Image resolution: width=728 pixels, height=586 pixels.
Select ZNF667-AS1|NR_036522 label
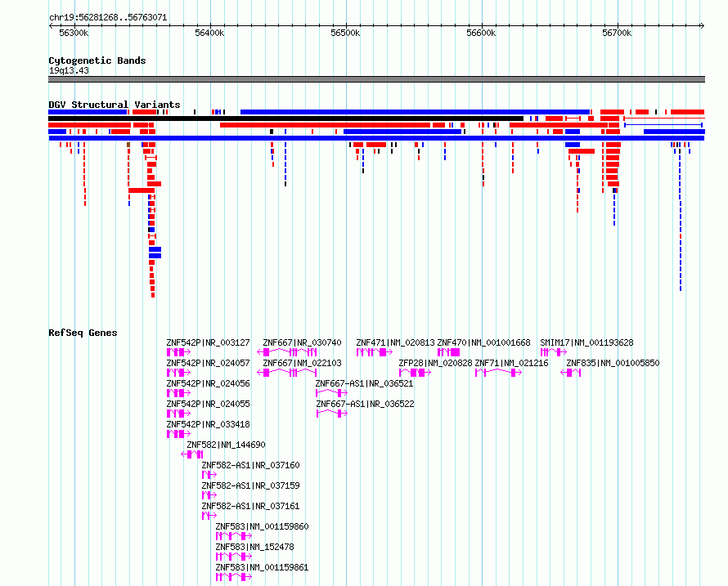coord(366,404)
